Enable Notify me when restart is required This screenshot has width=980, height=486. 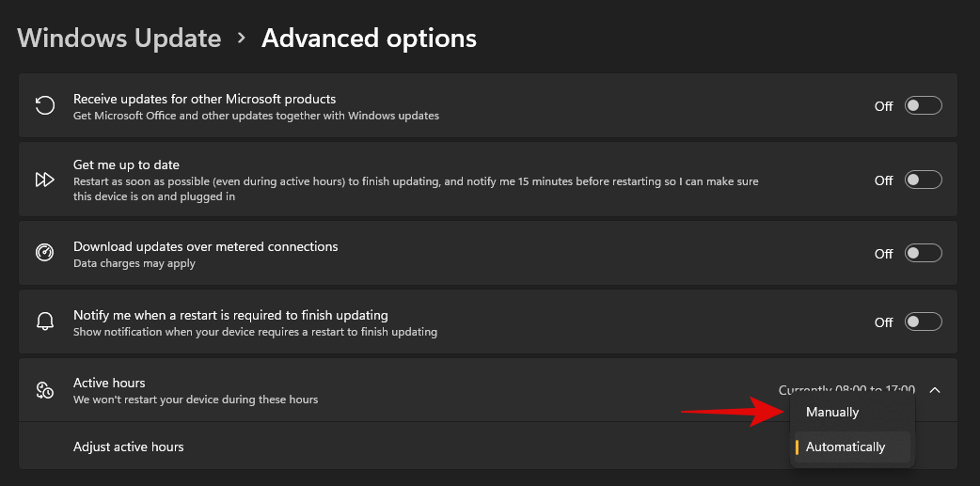[x=923, y=322]
